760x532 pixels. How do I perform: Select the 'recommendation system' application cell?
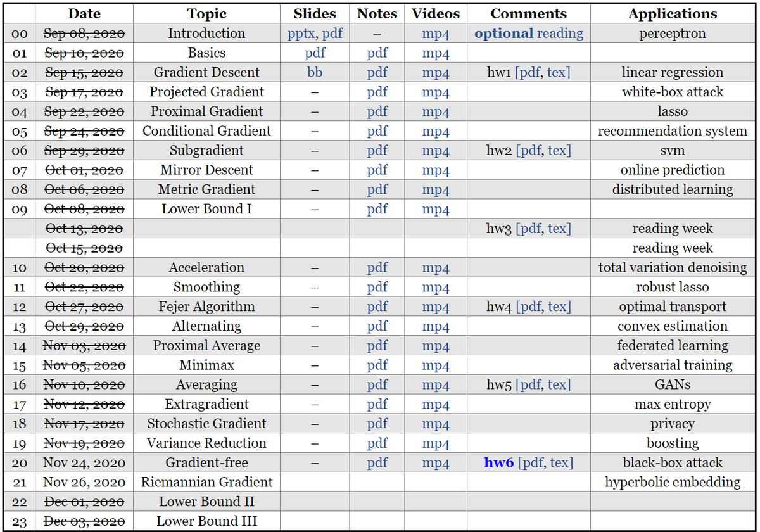673,131
